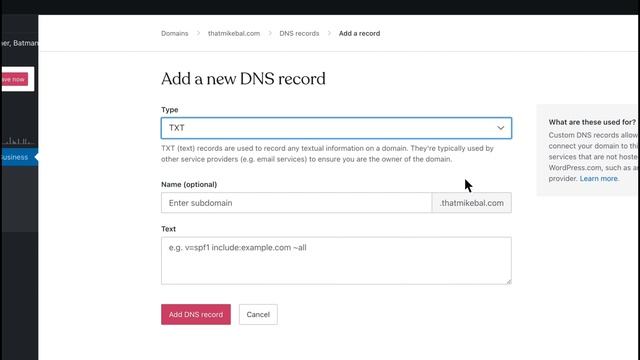
Task: Click the sidebar stats sparkline
Action: coord(17,141)
